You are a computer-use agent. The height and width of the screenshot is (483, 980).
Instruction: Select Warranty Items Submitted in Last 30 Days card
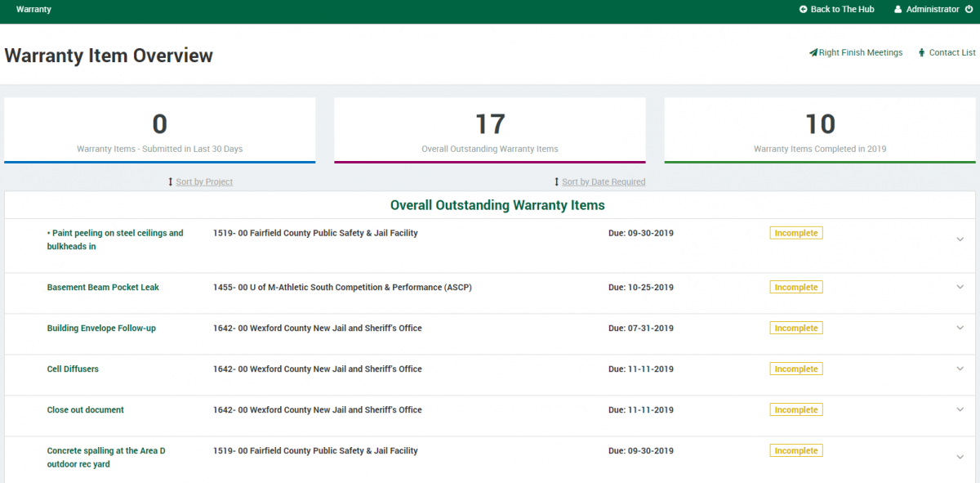(x=160, y=131)
